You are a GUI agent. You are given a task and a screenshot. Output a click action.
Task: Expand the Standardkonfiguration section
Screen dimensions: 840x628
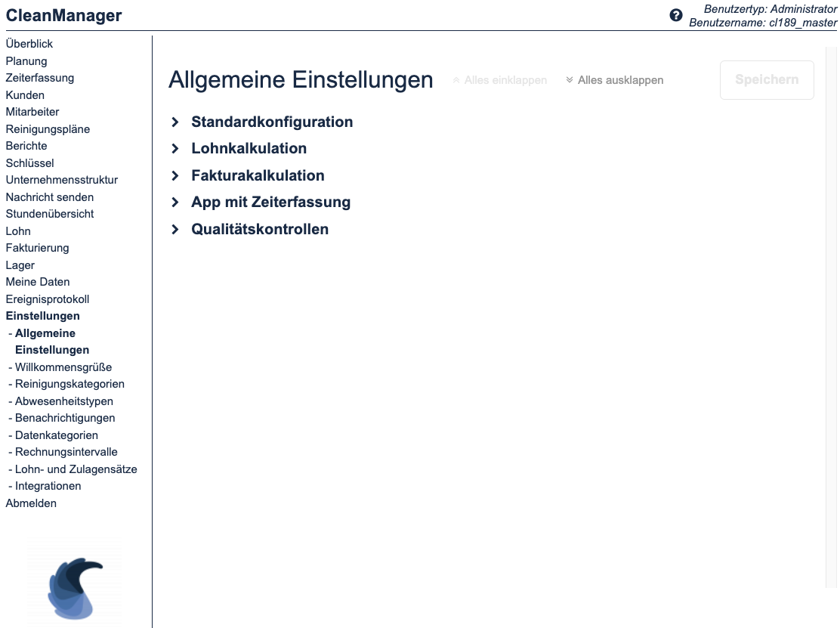coord(272,122)
